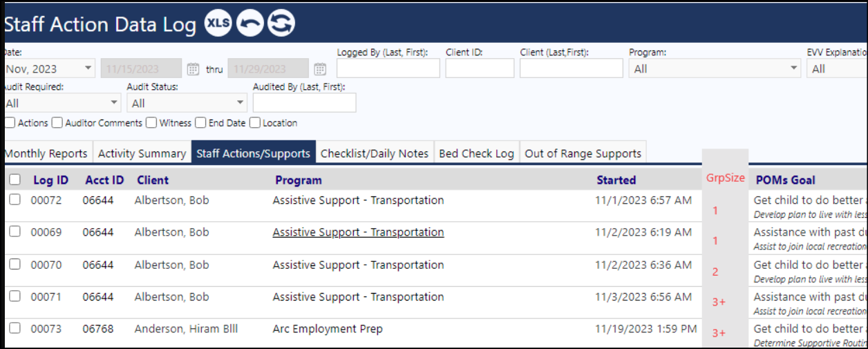The width and height of the screenshot is (868, 349).
Task: Export the log with the XLS icon
Action: pyautogui.click(x=218, y=23)
